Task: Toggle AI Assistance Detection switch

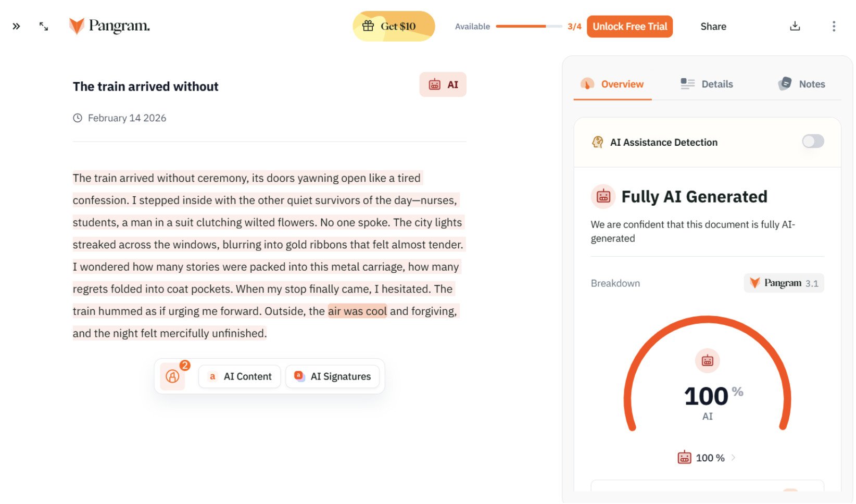Action: [x=812, y=141]
